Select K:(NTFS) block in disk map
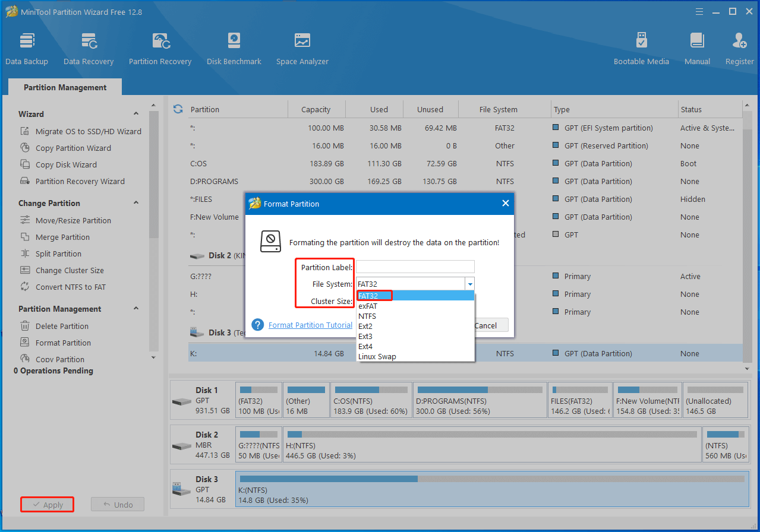This screenshot has height=532, width=760. coord(492,489)
